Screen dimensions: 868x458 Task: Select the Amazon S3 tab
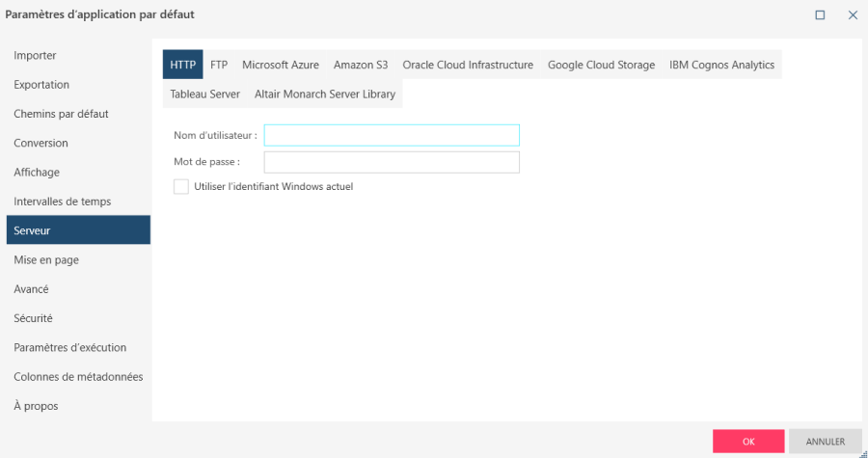[x=361, y=65]
